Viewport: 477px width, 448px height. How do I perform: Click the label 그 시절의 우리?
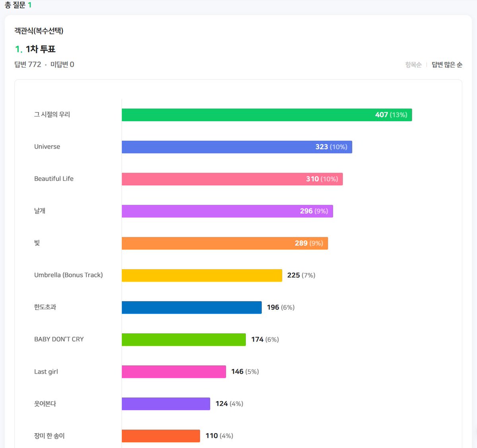click(52, 114)
